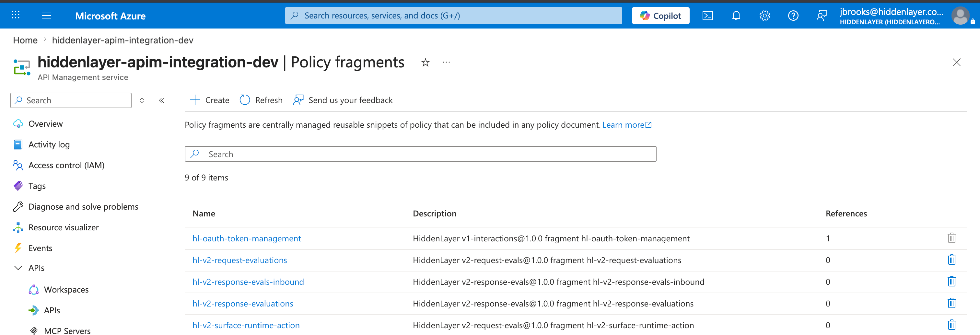Collapse the left sidebar with double chevron
Image resolution: width=980 pixels, height=335 pixels.
coord(161,100)
